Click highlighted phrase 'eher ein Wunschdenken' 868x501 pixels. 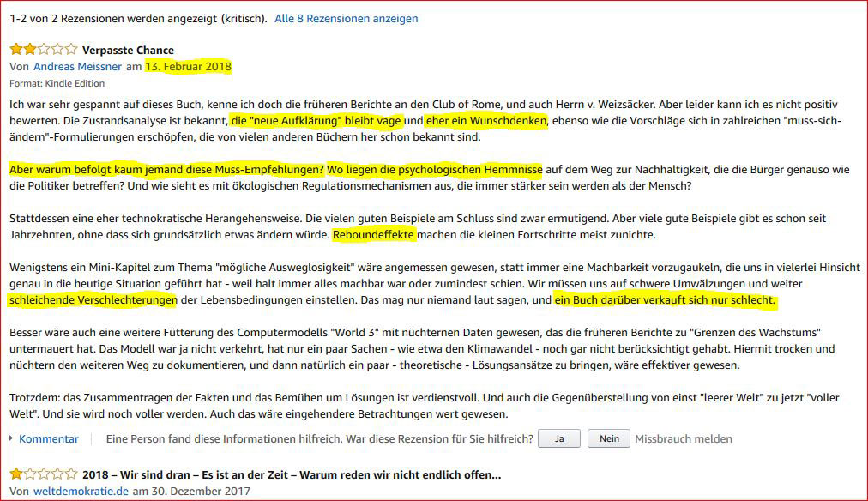click(486, 120)
